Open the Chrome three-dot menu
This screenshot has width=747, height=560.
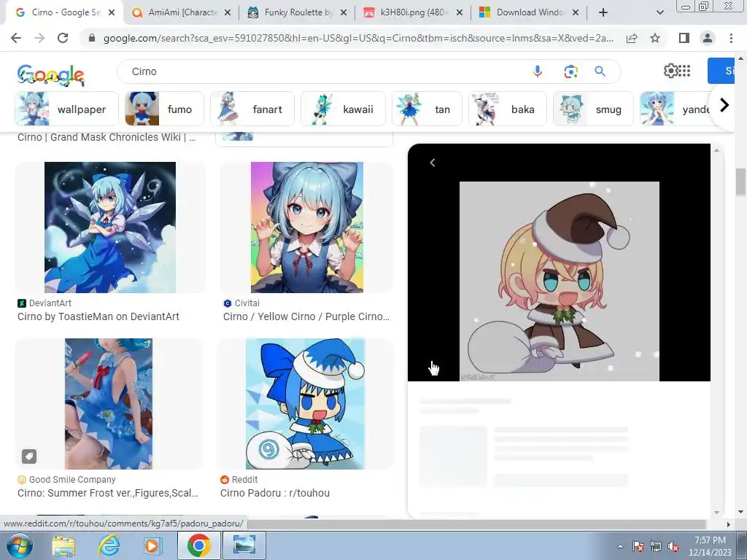(x=731, y=38)
